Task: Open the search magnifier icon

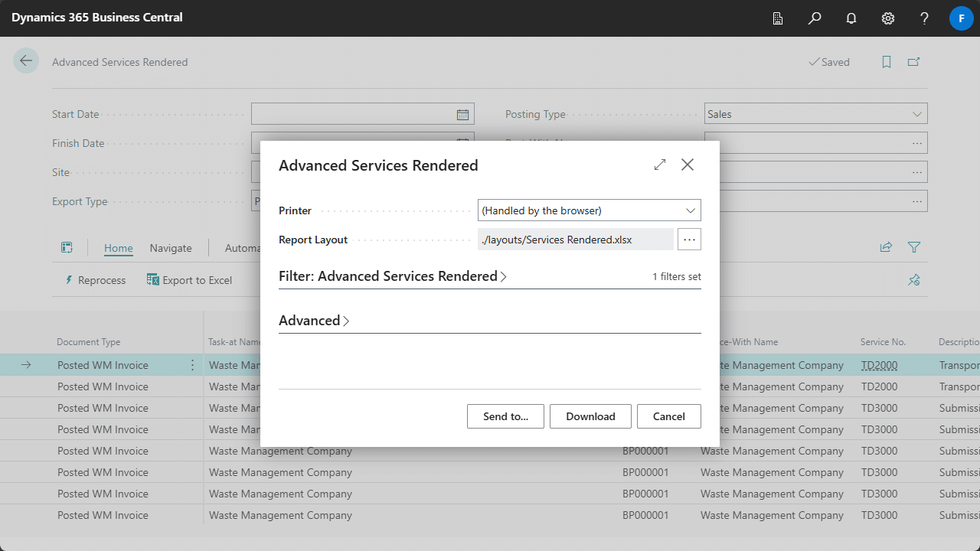Action: pos(815,18)
